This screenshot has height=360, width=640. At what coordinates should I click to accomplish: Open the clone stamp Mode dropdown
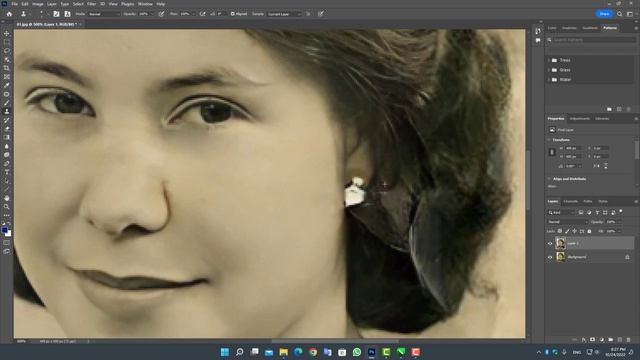point(104,14)
